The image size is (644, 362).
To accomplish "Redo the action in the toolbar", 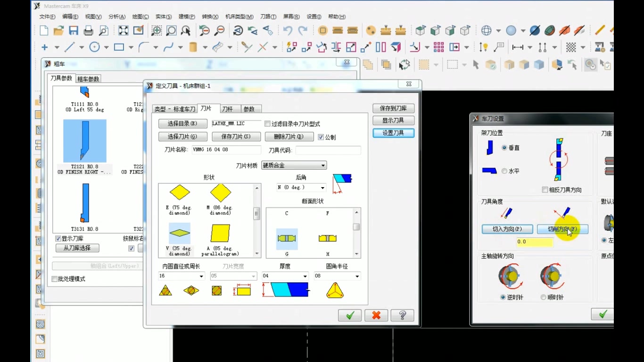I will (x=303, y=31).
